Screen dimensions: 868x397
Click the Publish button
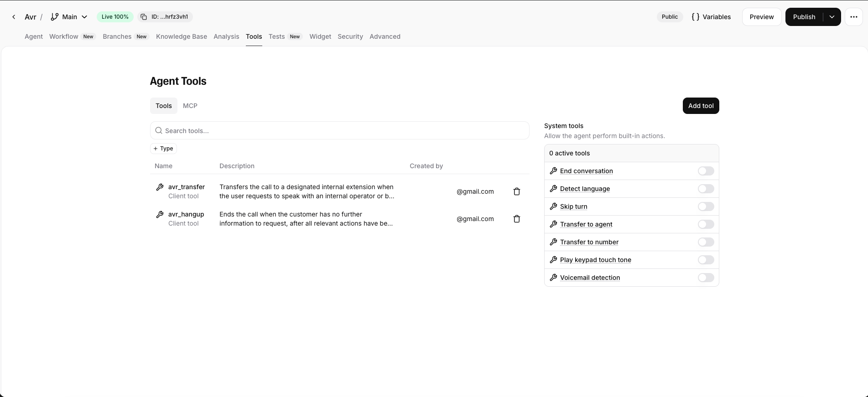pyautogui.click(x=804, y=17)
